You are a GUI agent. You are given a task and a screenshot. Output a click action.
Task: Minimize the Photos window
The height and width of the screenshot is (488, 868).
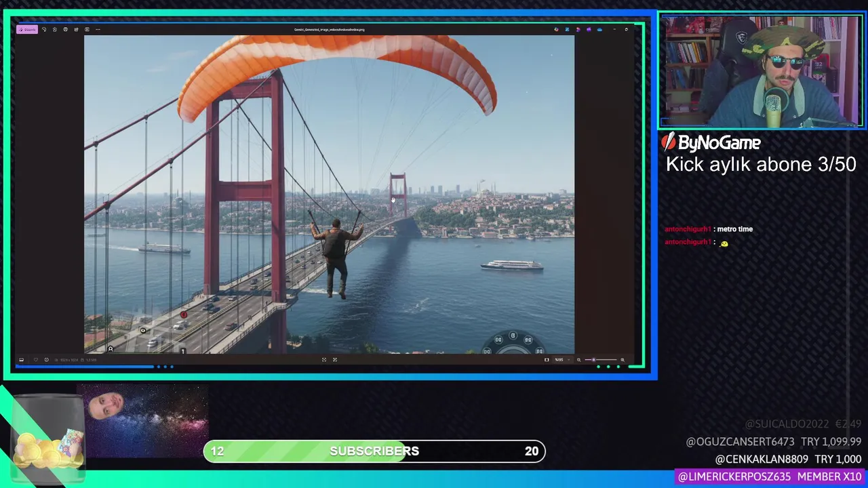click(x=614, y=29)
